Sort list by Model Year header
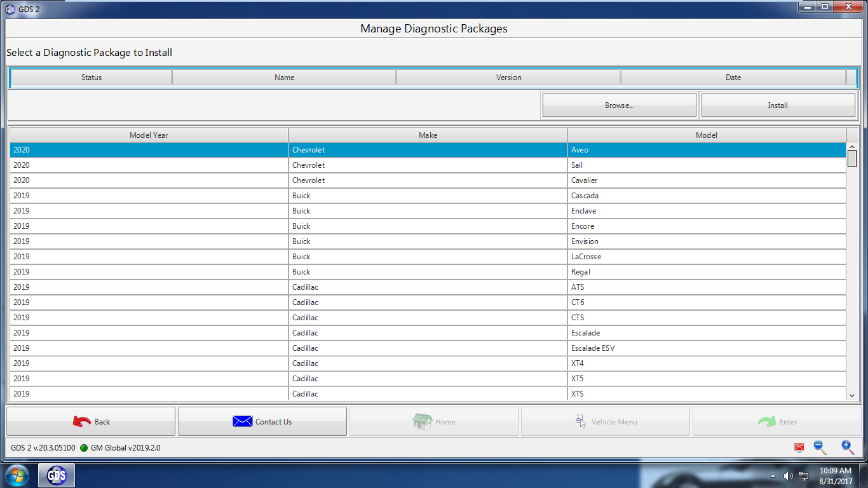Screen dimensions: 868x488 (x=149, y=135)
